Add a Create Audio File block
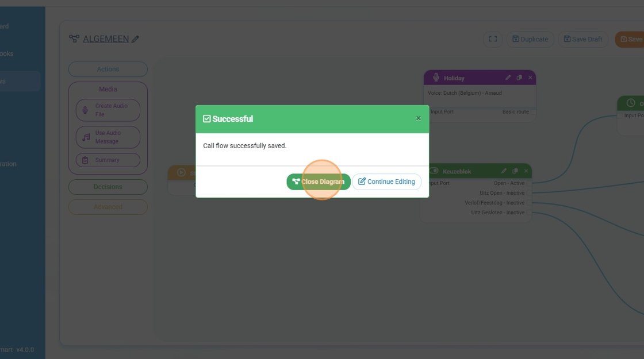644x359 pixels. [108, 110]
